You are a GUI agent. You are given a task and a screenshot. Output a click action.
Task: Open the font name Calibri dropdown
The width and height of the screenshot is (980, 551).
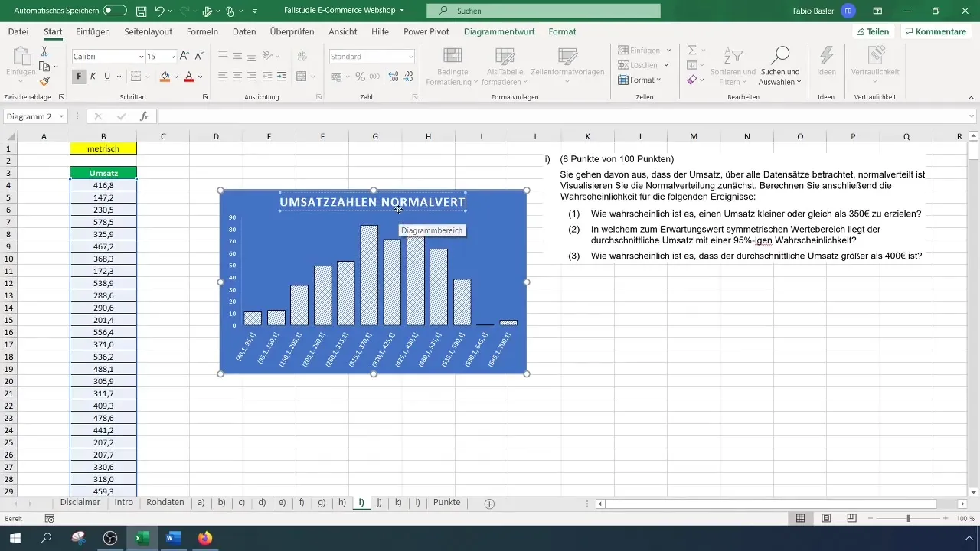(x=142, y=57)
